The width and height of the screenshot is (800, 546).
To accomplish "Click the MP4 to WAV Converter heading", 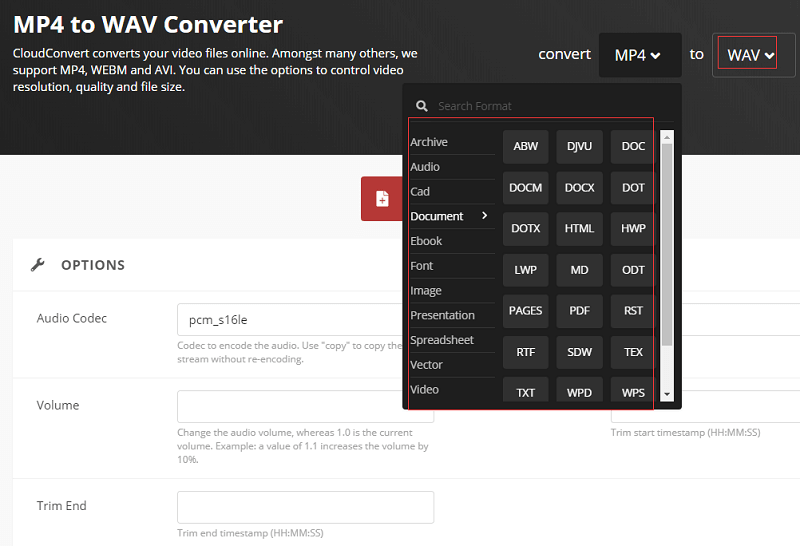I will pyautogui.click(x=148, y=24).
